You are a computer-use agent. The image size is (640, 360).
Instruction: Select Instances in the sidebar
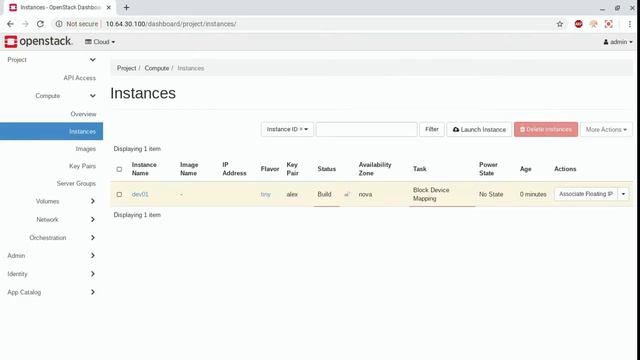point(51,131)
